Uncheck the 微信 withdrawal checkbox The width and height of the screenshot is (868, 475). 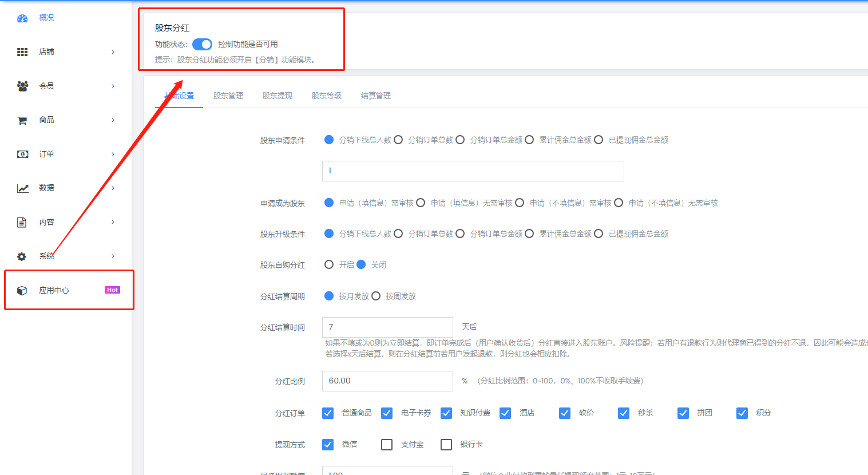click(328, 445)
